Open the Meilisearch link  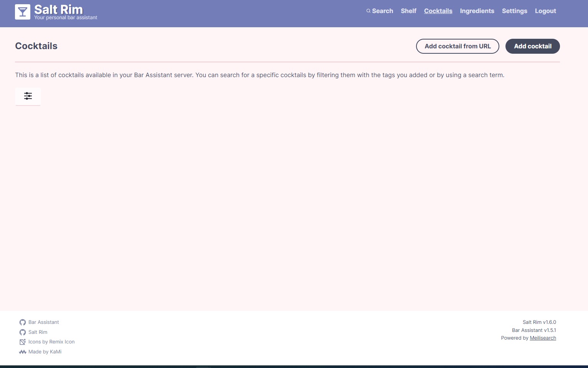pos(543,338)
